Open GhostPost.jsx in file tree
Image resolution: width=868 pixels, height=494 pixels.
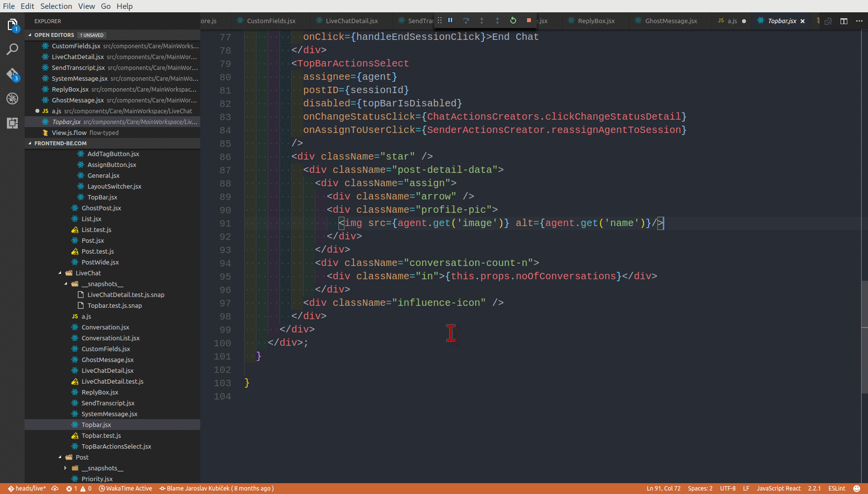101,208
